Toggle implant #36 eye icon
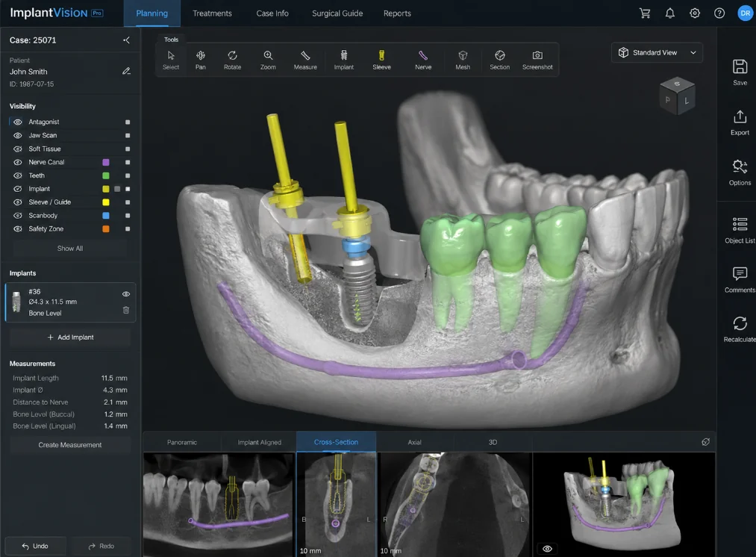The height and width of the screenshot is (557, 756). coord(126,294)
